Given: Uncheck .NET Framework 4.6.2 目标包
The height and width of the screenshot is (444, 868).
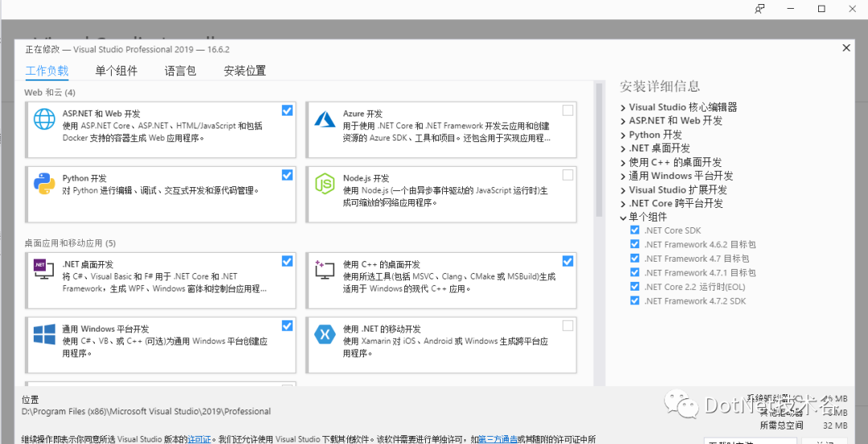Looking at the screenshot, I should click(635, 244).
